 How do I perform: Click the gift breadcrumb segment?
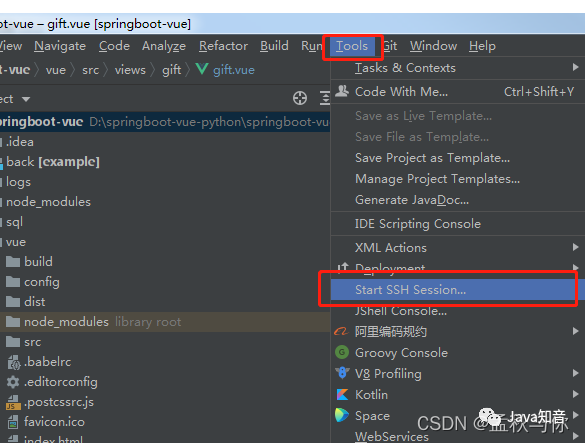171,70
